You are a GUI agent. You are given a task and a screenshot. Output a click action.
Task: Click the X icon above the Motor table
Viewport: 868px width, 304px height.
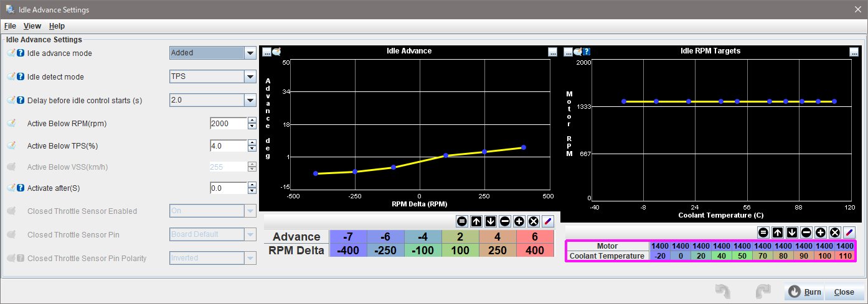835,232
